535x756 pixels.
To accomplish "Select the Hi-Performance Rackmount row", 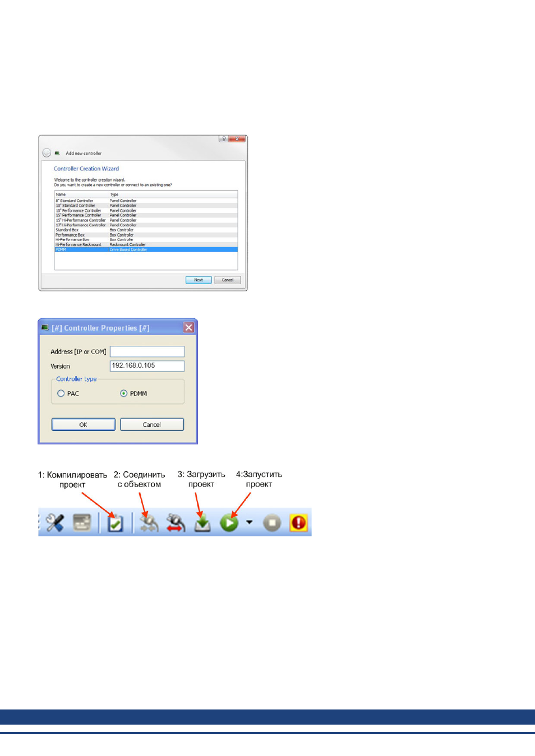I will click(146, 245).
